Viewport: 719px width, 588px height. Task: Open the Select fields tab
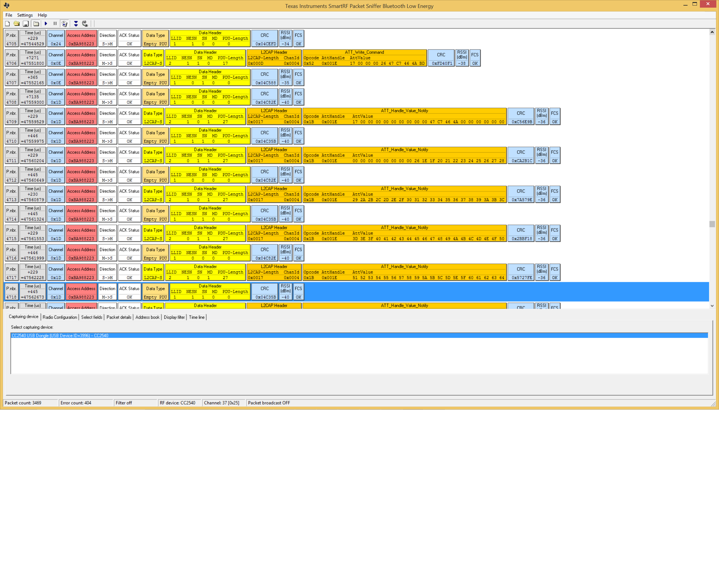pyautogui.click(x=91, y=317)
